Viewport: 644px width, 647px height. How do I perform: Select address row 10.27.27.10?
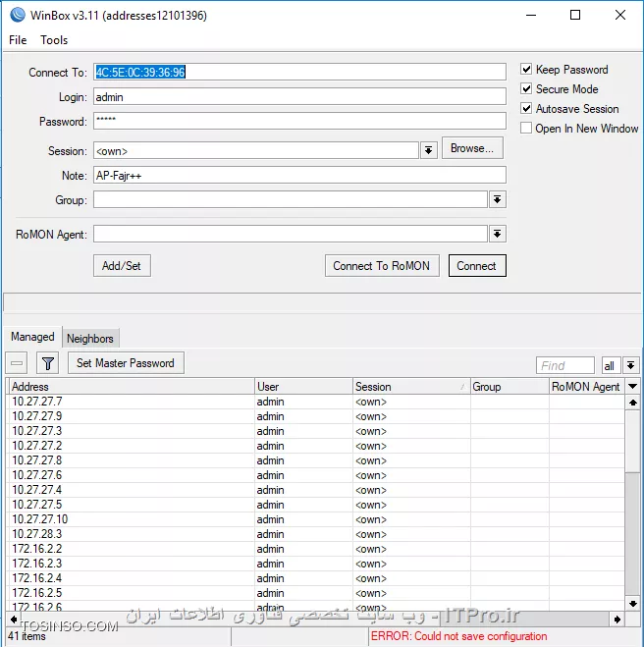(316, 519)
